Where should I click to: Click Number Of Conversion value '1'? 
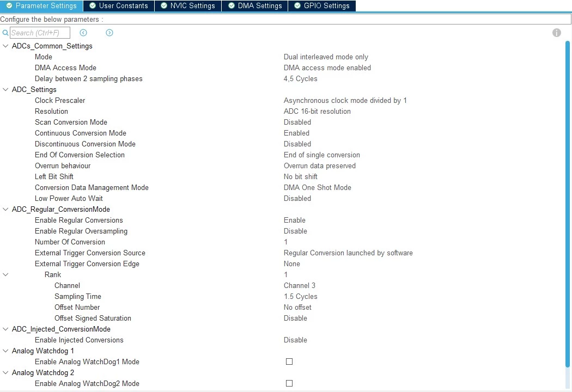click(285, 242)
